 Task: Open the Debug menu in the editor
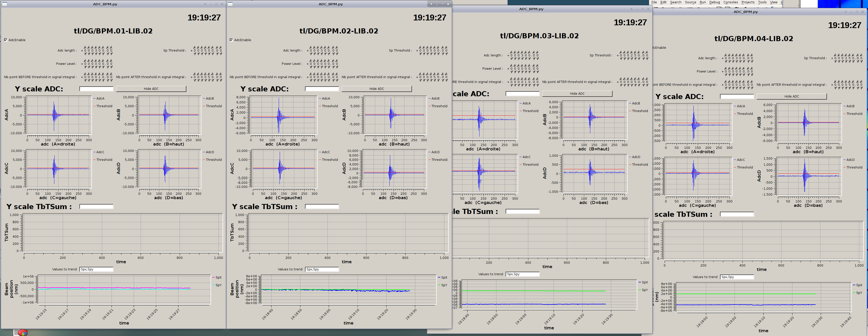click(x=714, y=2)
